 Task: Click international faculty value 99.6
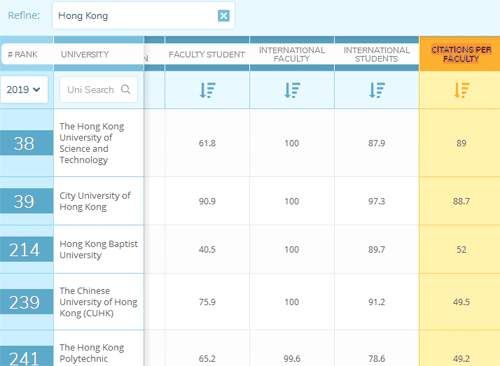292,359
